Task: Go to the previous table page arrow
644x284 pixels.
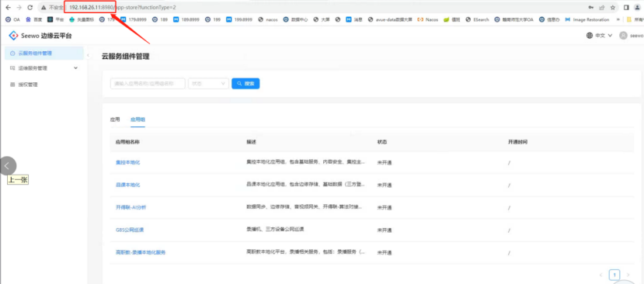Action: [x=601, y=275]
